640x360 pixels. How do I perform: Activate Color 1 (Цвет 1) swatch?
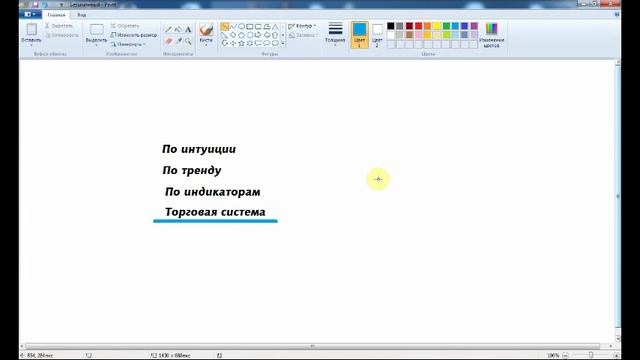point(359,35)
